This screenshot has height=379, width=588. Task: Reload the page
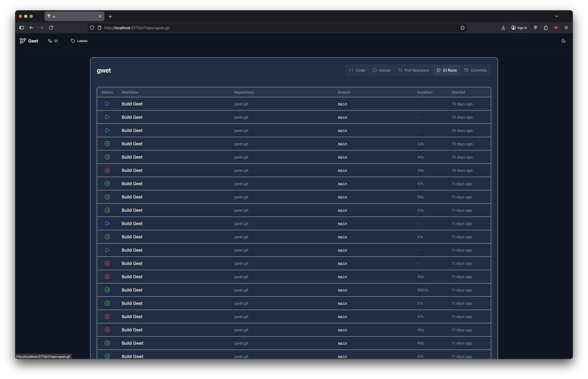click(51, 28)
